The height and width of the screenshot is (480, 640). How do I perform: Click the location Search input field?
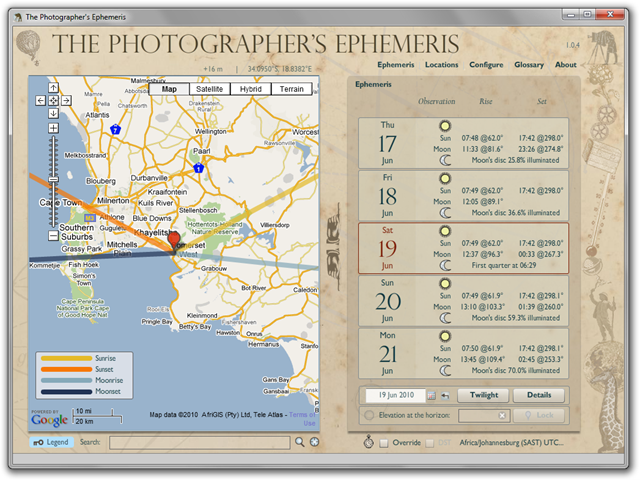(x=199, y=441)
